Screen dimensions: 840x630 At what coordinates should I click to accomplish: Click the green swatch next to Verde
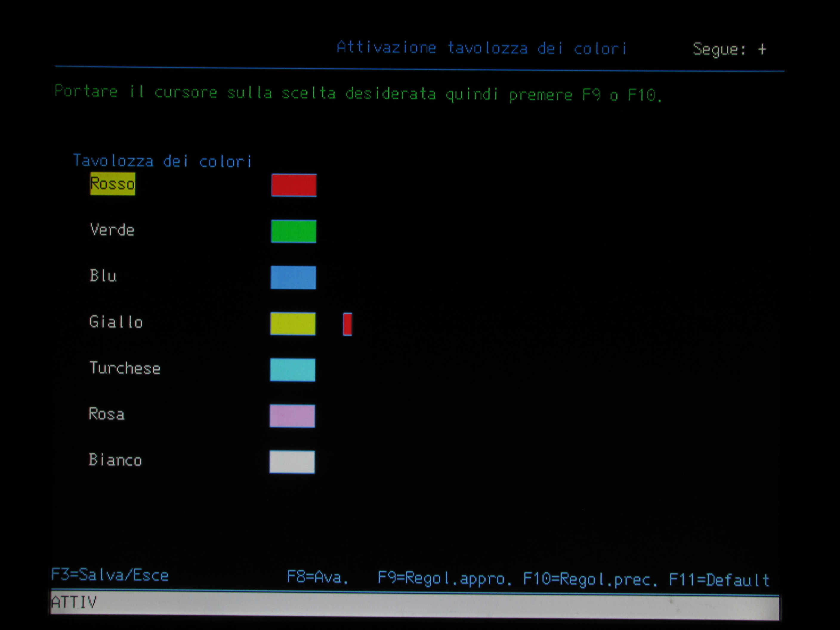pos(294,231)
